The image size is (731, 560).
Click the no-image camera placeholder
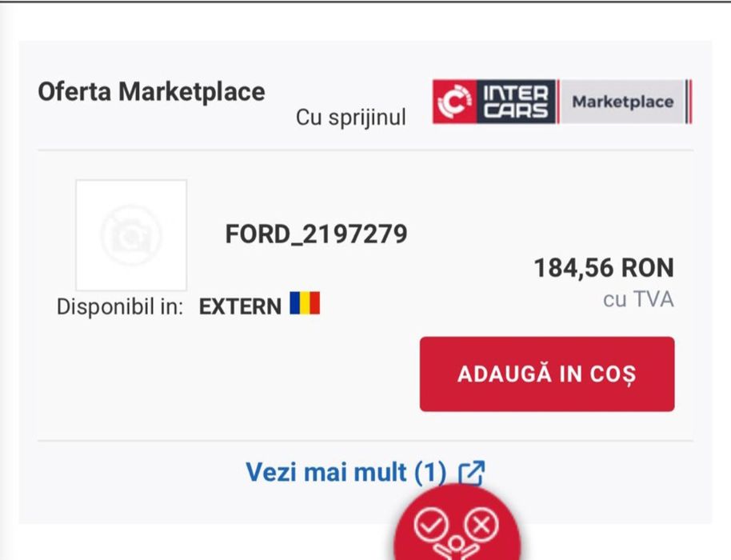click(x=131, y=235)
